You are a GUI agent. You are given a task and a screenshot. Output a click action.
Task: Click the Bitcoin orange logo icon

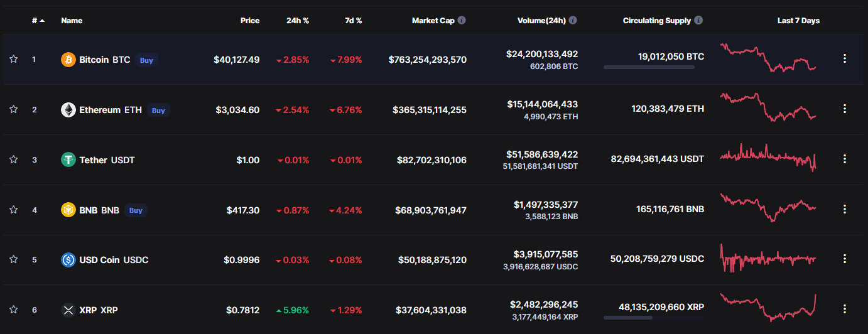point(68,60)
